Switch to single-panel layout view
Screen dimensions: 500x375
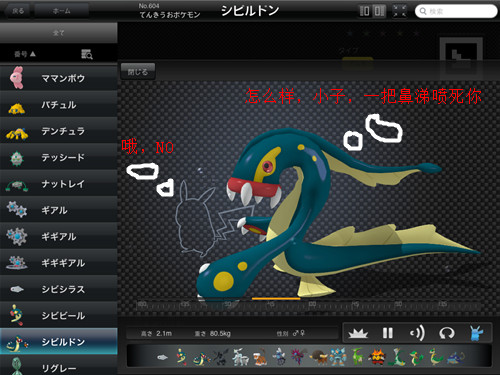click(x=365, y=11)
